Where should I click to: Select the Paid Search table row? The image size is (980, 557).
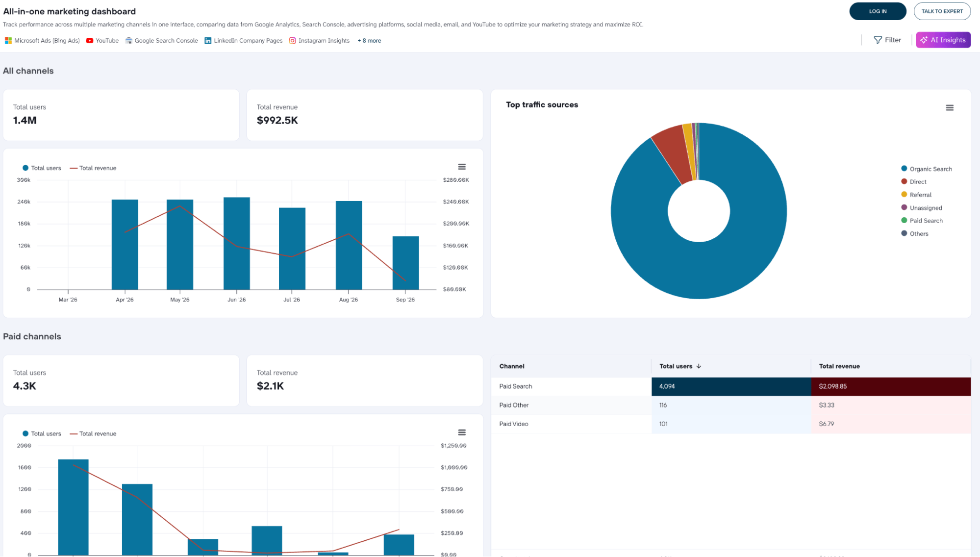731,386
